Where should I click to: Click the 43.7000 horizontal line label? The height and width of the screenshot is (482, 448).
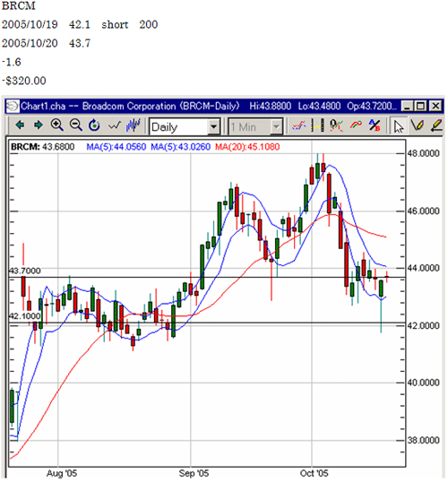point(24,271)
